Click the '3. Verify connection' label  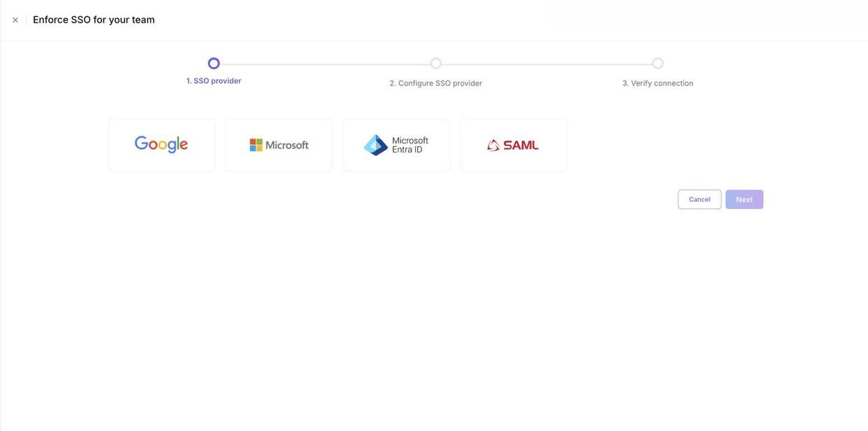pyautogui.click(x=658, y=83)
